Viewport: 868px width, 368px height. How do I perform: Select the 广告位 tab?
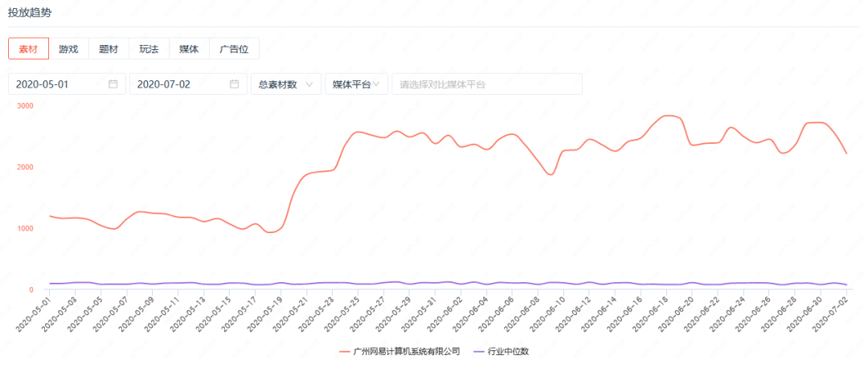[234, 49]
